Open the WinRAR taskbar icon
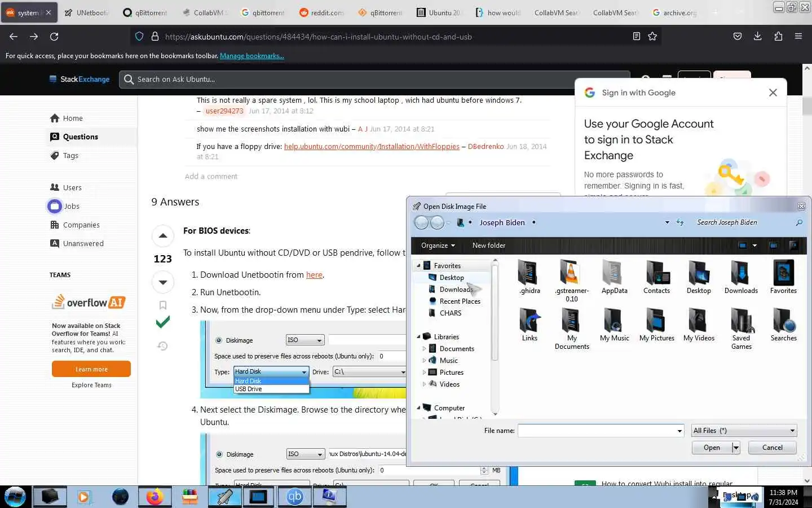The width and height of the screenshot is (812, 508). (190, 497)
